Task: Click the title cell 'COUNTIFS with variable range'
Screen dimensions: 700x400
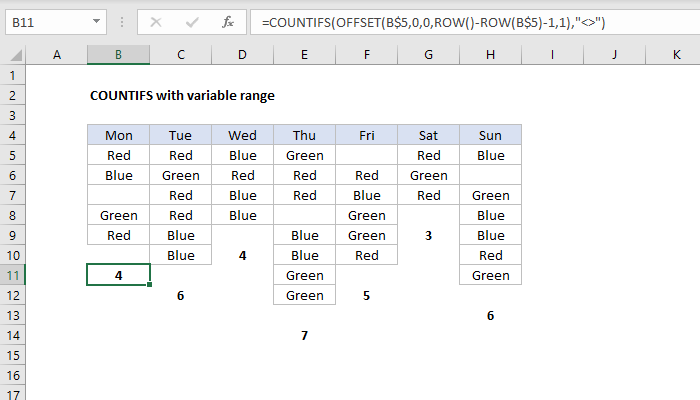Action: coord(181,96)
